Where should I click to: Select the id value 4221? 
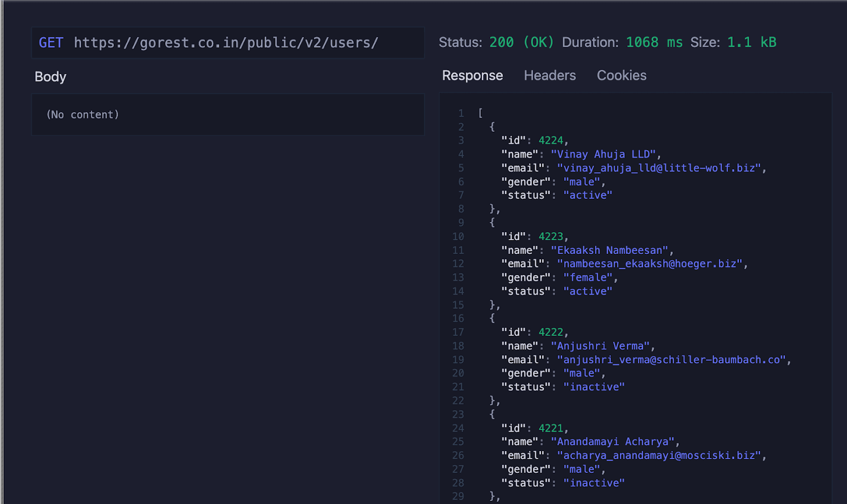[x=551, y=428]
